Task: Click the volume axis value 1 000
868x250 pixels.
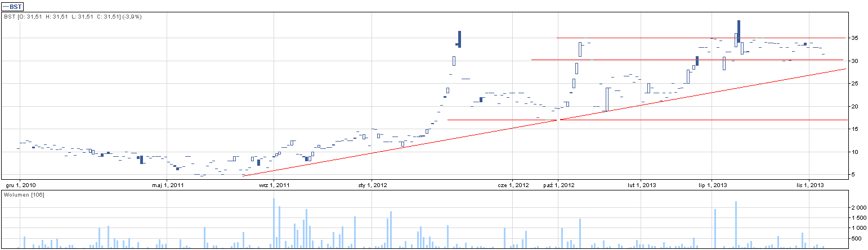Action: click(x=858, y=228)
